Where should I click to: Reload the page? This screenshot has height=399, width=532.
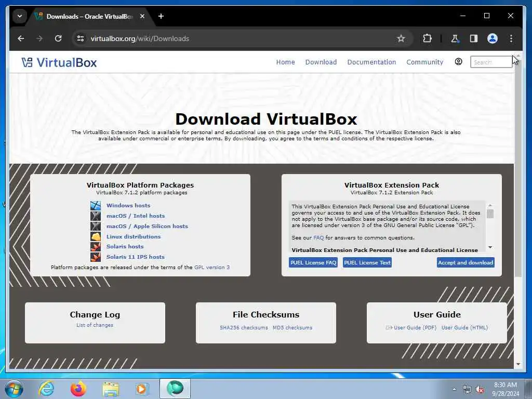point(58,38)
